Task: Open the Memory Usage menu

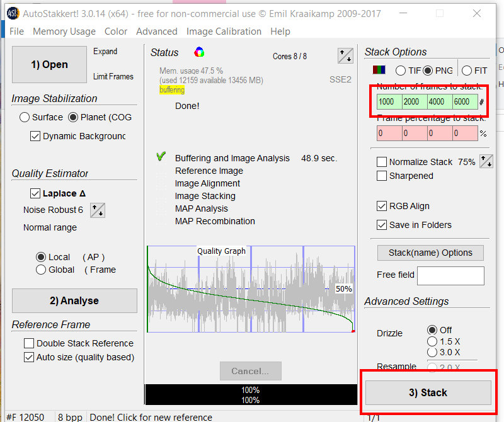Action: tap(64, 31)
